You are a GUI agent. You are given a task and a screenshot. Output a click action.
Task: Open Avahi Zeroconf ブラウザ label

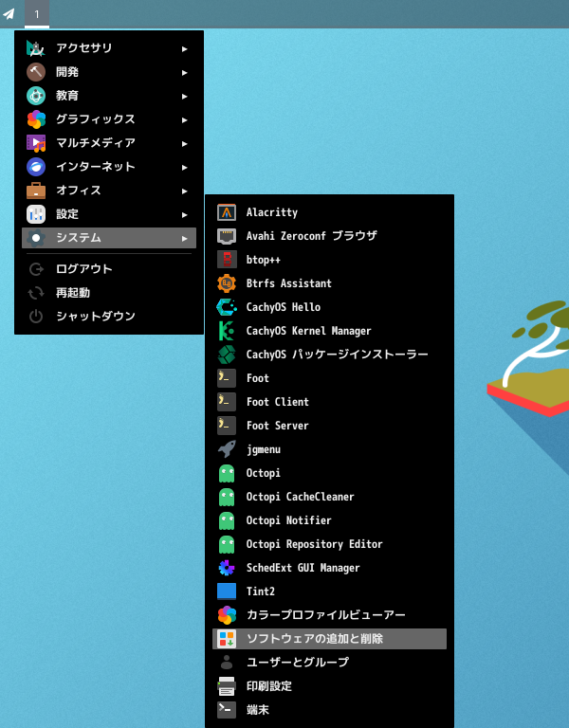tap(312, 236)
